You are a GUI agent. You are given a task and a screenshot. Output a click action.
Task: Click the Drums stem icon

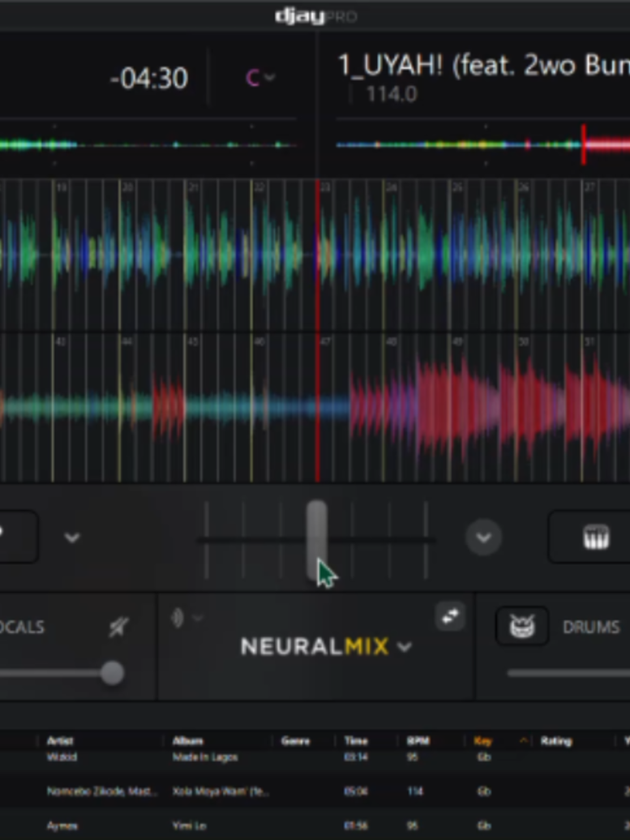tap(522, 626)
